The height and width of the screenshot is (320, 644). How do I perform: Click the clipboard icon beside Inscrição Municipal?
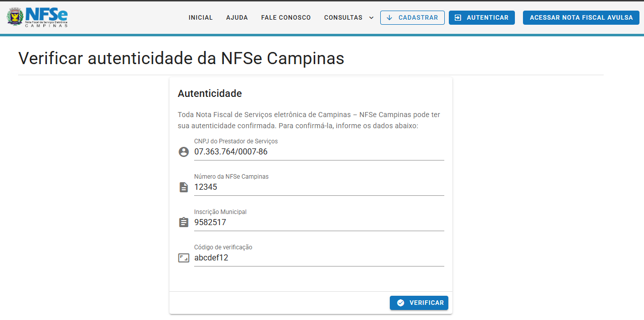click(184, 223)
